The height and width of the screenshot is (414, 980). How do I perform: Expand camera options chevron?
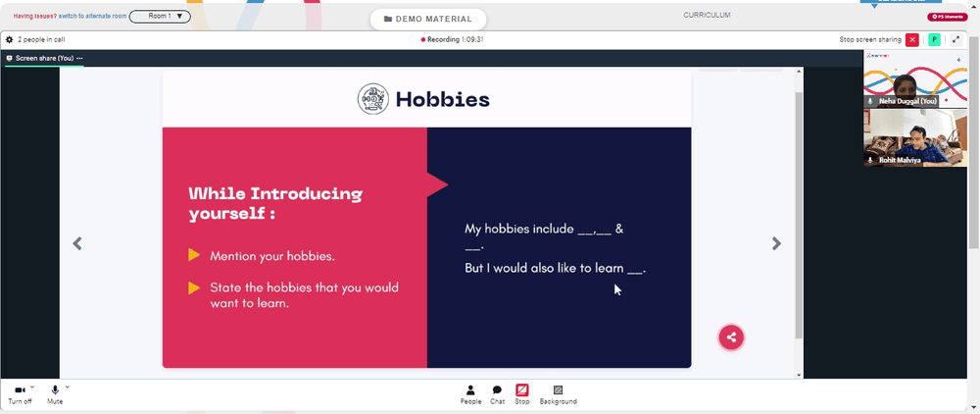pos(32,388)
